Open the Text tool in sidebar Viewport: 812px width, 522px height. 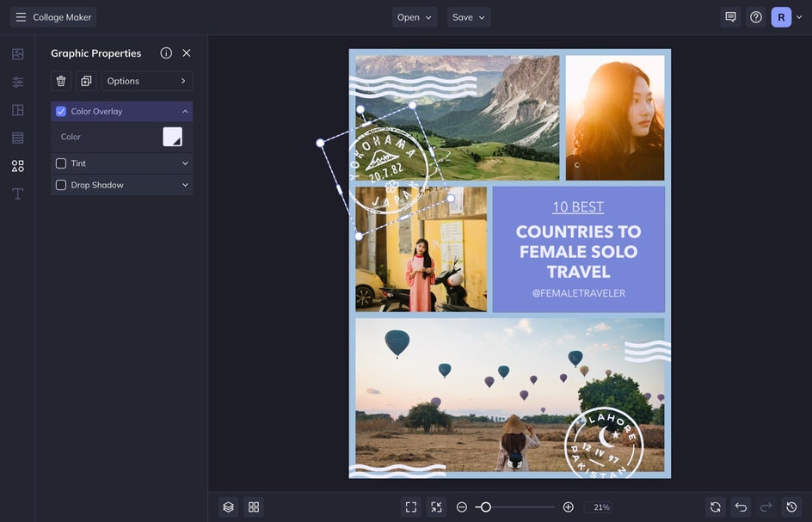(17, 193)
